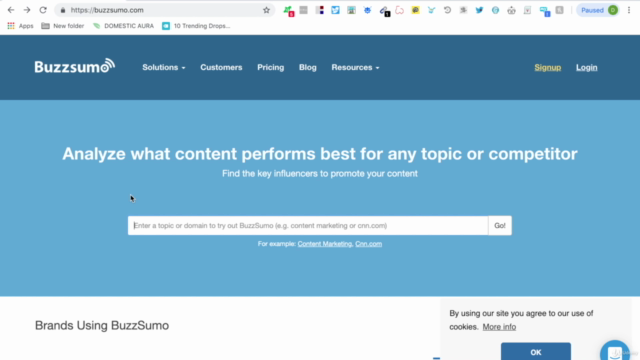Open the green extension with red 5 badge
This screenshot has width=640, height=360.
289,11
